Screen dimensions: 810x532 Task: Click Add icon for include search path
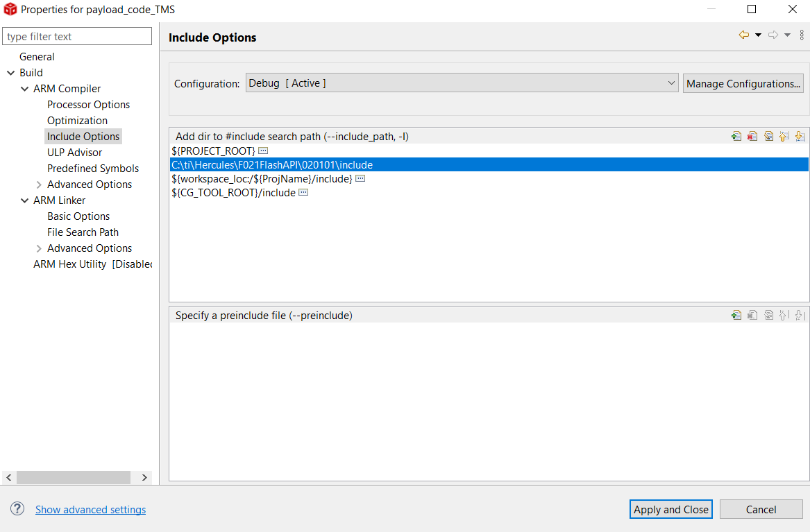736,137
